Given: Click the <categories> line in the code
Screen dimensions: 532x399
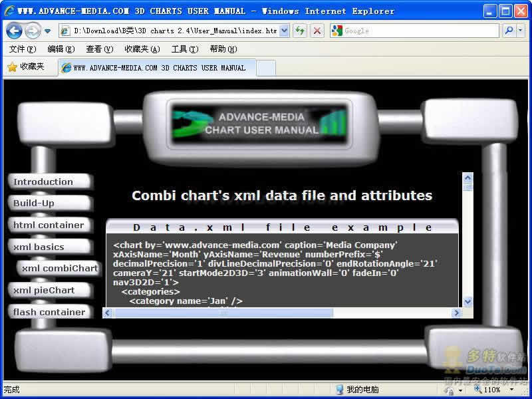Looking at the screenshot, I should pyautogui.click(x=151, y=291).
